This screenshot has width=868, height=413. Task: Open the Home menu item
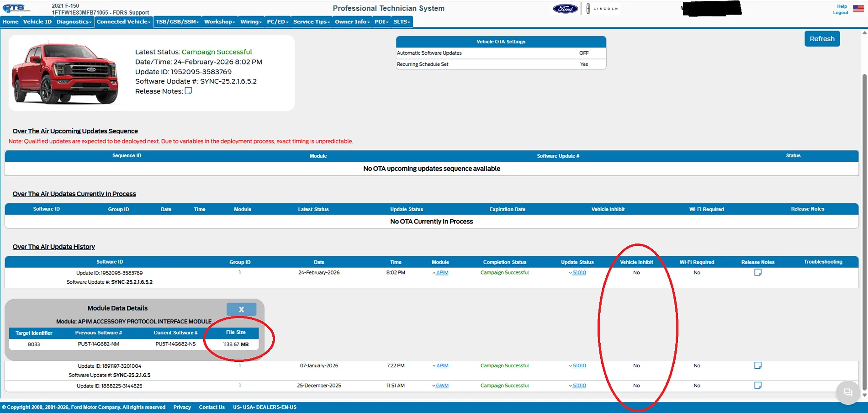pyautogui.click(x=11, y=21)
